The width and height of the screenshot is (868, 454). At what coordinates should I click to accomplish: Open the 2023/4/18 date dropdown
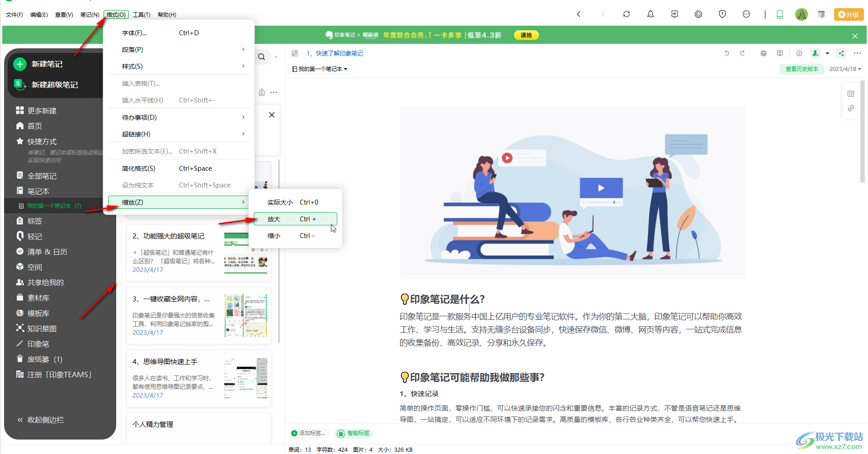(x=845, y=69)
